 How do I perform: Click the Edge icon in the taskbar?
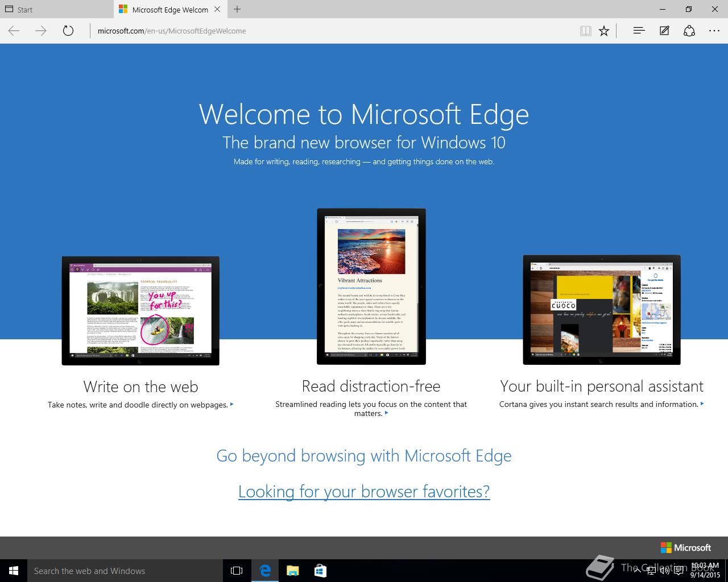(265, 571)
